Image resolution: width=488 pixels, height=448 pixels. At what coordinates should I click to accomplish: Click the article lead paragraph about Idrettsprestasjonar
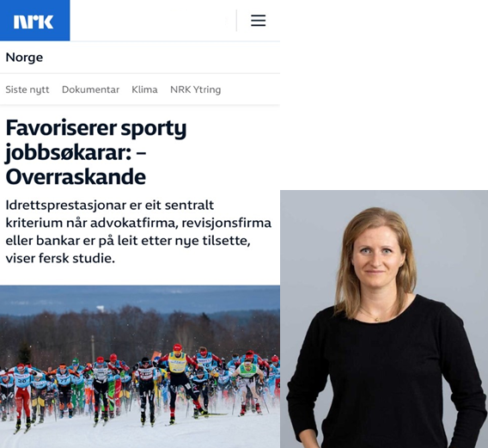click(x=138, y=231)
